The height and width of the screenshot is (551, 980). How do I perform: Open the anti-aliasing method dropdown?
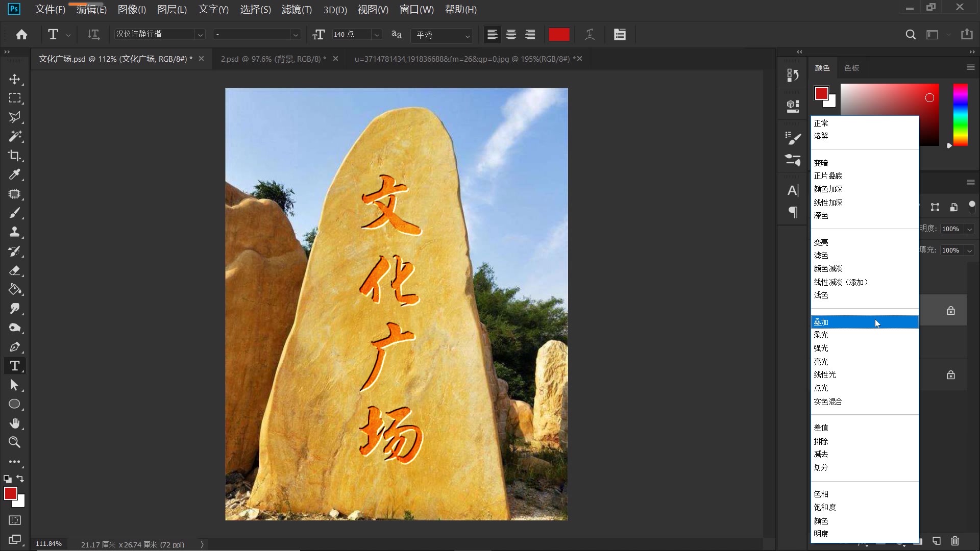[467, 36]
